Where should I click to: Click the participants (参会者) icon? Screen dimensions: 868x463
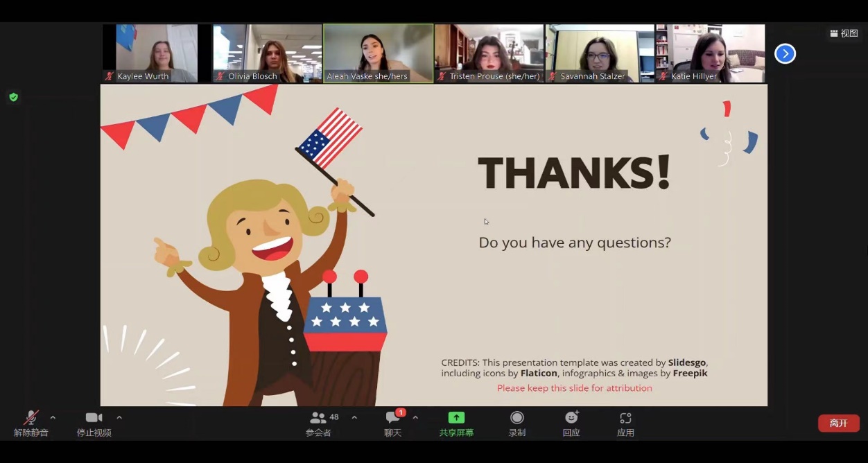pyautogui.click(x=319, y=418)
